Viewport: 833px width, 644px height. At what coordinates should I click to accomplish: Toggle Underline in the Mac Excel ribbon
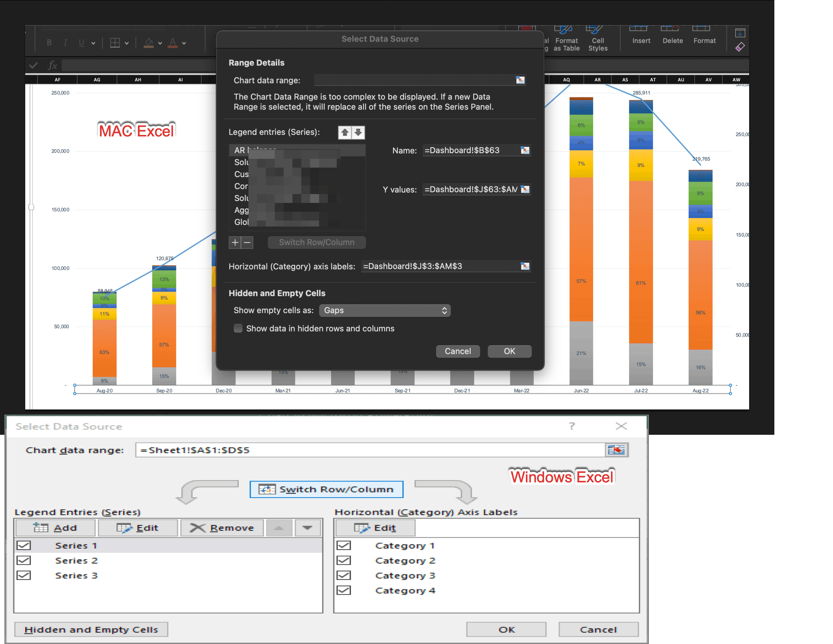pyautogui.click(x=81, y=43)
